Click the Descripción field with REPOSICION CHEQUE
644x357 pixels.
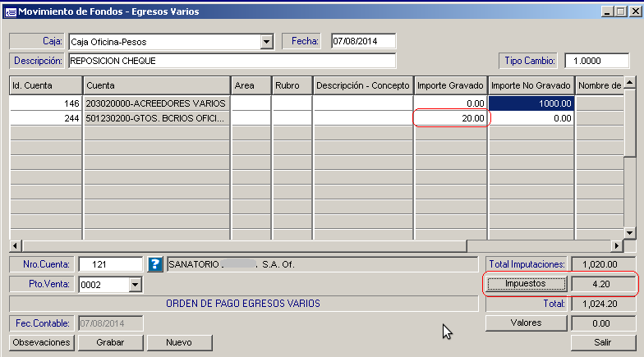(x=232, y=61)
